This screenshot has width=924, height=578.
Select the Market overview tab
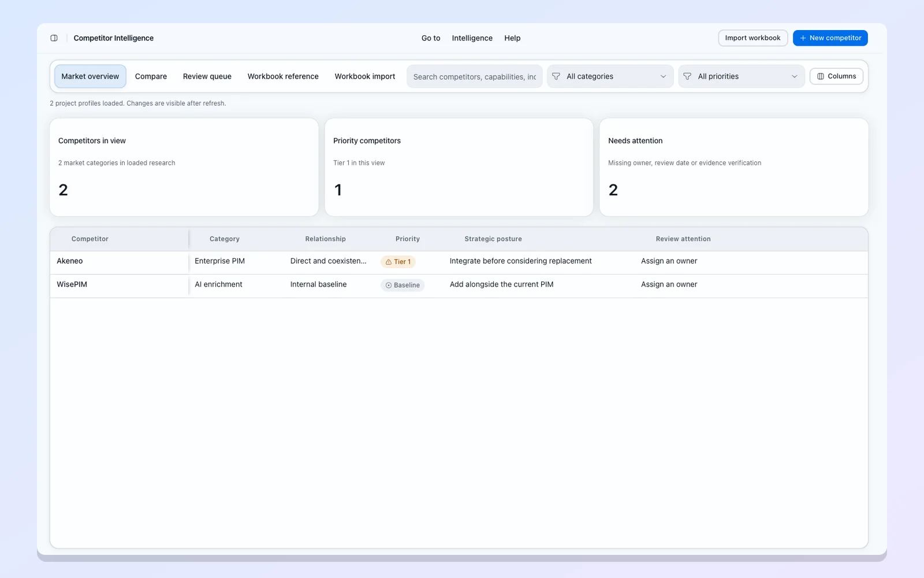[x=90, y=76]
